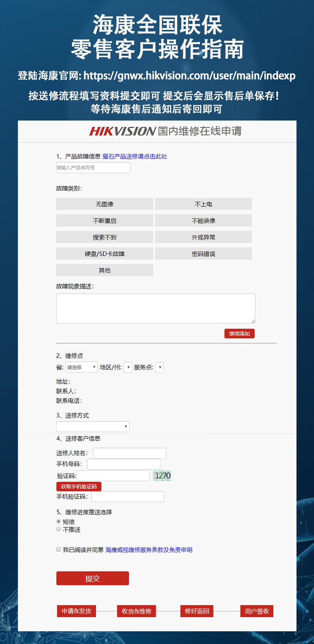The height and width of the screenshot is (644, 314).
Task: Select fault type 外观异常
Action: point(204,237)
